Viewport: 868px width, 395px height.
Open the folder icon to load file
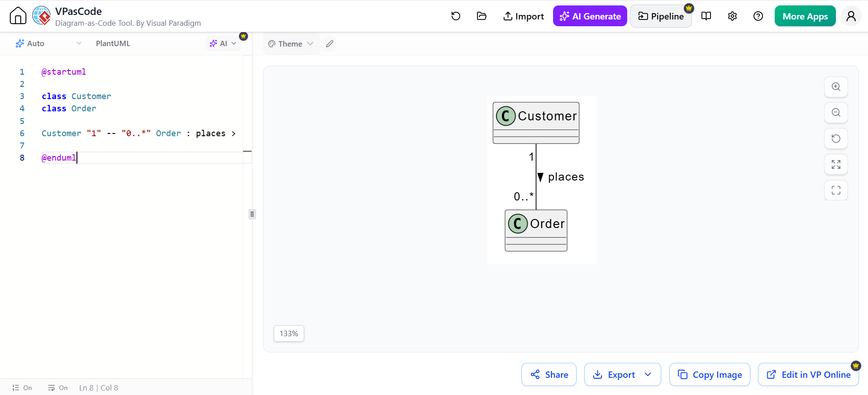pyautogui.click(x=482, y=16)
